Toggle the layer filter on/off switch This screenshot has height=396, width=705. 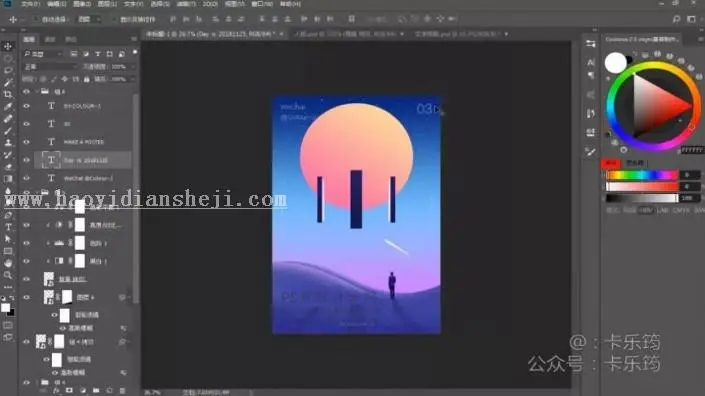coord(134,53)
